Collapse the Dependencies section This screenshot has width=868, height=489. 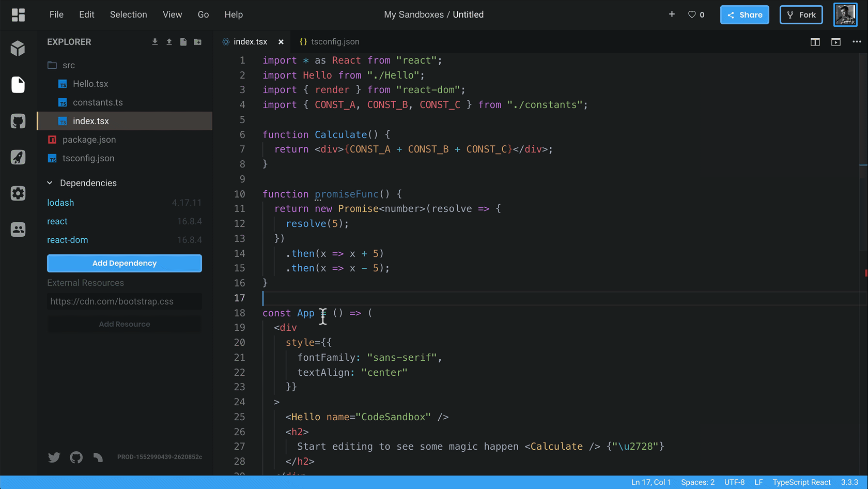tap(50, 182)
